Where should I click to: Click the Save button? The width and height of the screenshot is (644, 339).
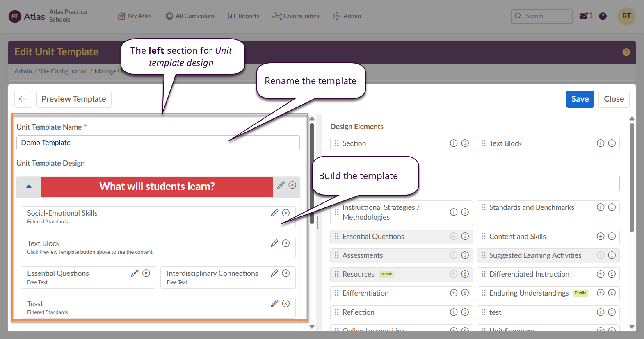point(580,99)
